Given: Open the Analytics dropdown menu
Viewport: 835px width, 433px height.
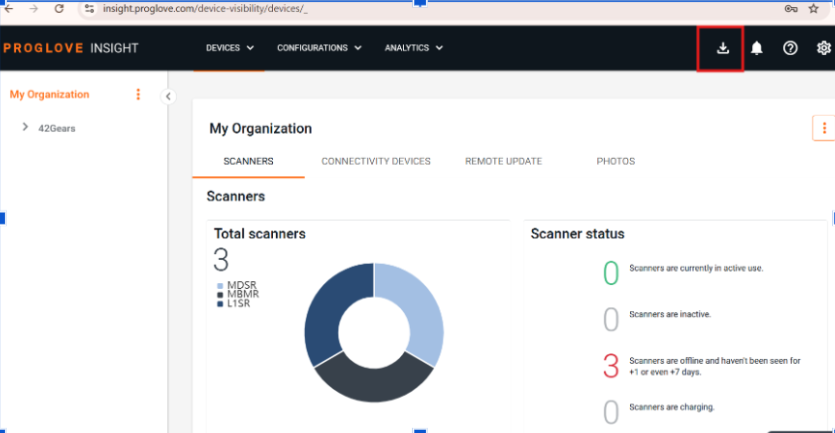Looking at the screenshot, I should tap(414, 48).
